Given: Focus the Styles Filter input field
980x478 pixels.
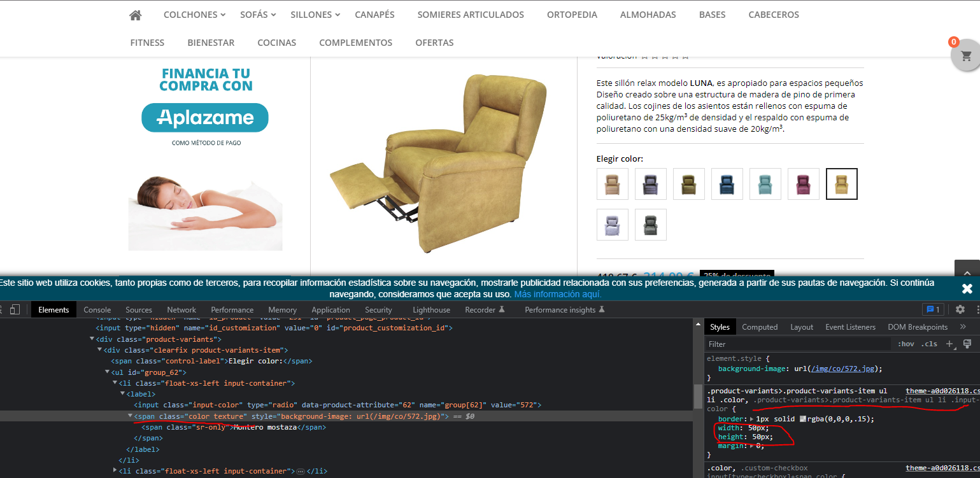Looking at the screenshot, I should 796,344.
